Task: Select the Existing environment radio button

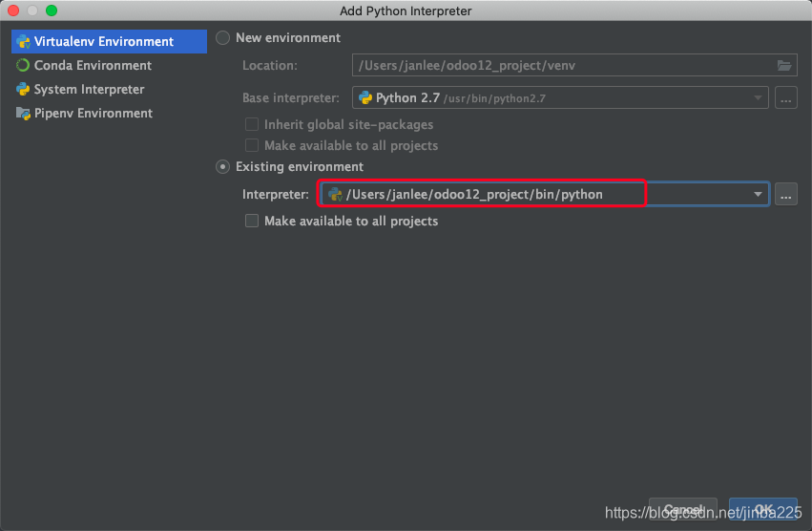Action: 222,167
